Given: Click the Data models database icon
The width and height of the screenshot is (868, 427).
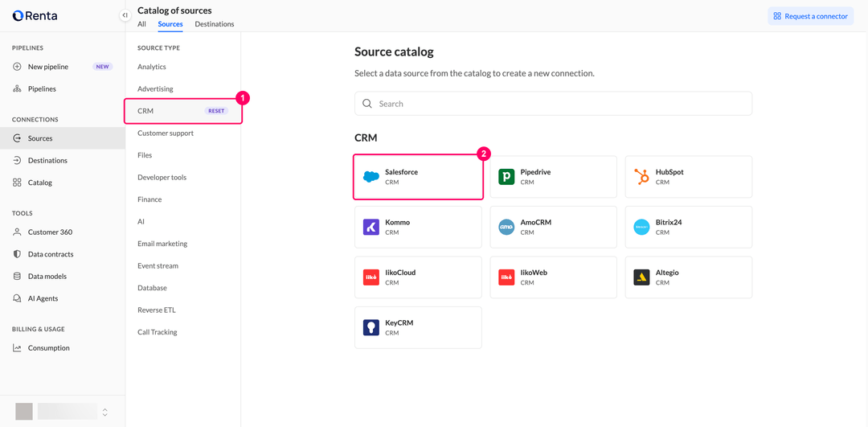Looking at the screenshot, I should 17,277.
